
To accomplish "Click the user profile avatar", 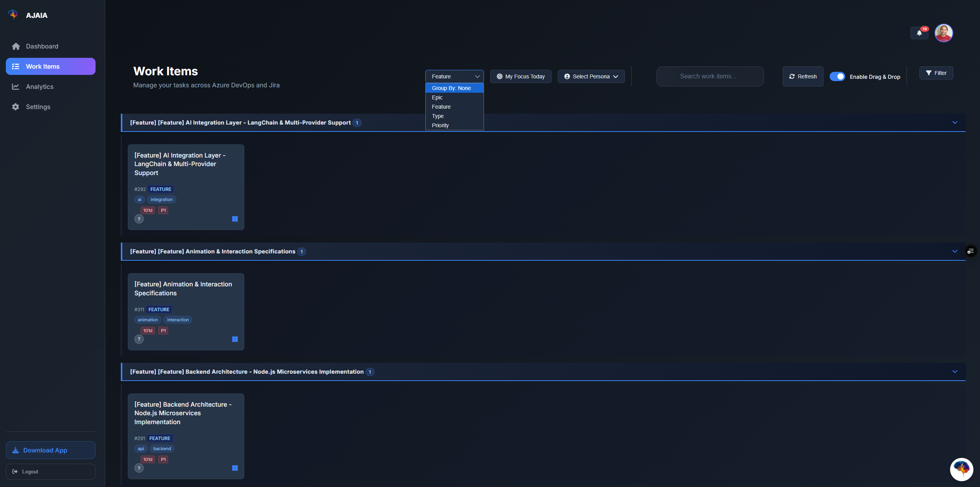I will click(x=943, y=33).
